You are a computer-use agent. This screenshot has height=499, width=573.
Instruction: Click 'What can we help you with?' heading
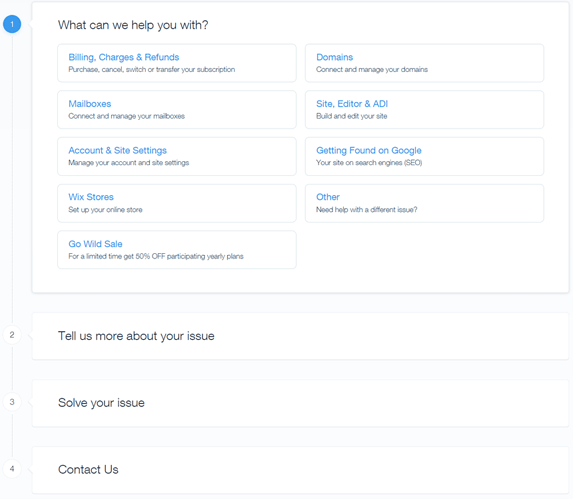click(133, 25)
